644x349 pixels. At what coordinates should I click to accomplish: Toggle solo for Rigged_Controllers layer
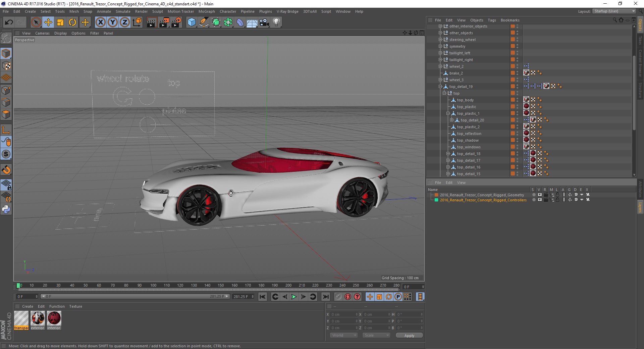pyautogui.click(x=534, y=200)
